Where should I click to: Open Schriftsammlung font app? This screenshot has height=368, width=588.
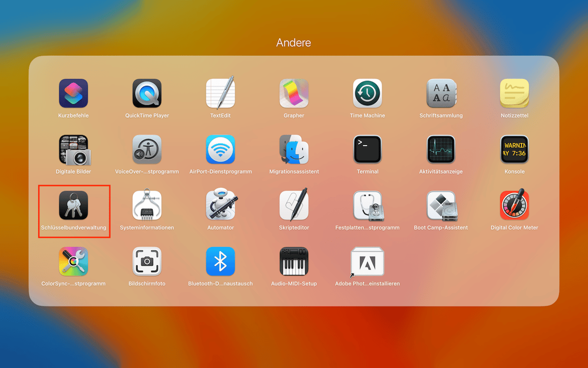[441, 93]
